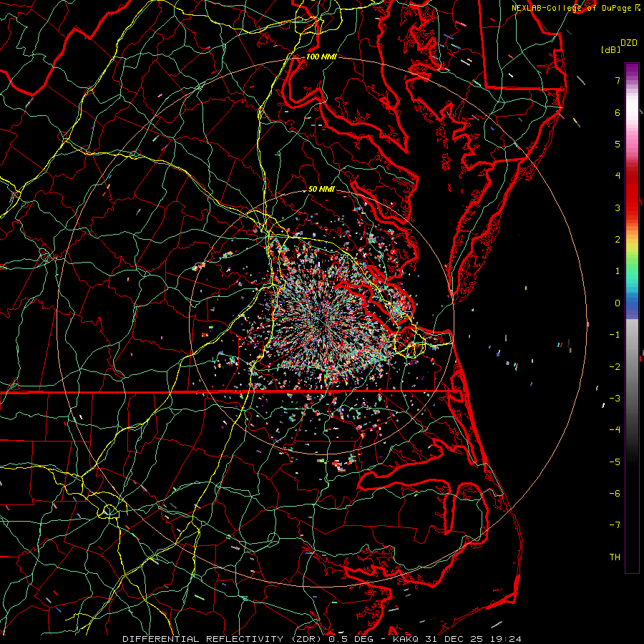This screenshot has width=644, height=644.
Task: Click the -3 value on the color scale
Action: click(615, 399)
